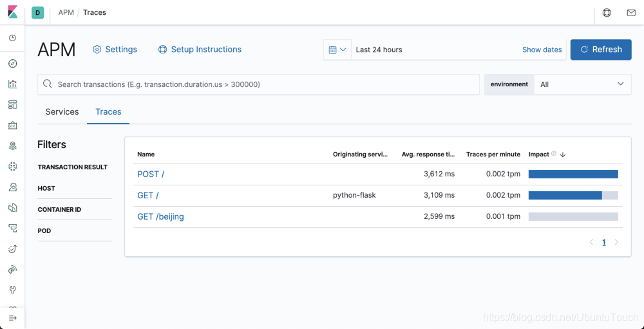Open Dashboard icon in sidebar
This screenshot has width=644, height=329.
[x=13, y=104]
